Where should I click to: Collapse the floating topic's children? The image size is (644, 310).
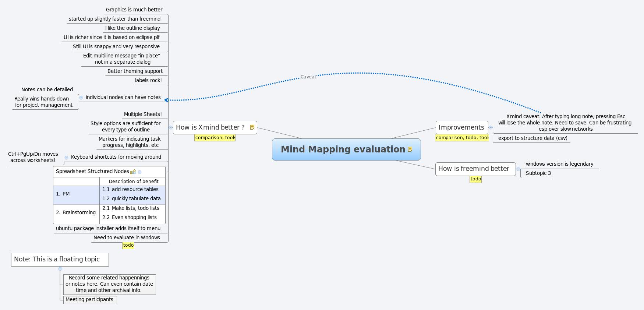pos(60,269)
